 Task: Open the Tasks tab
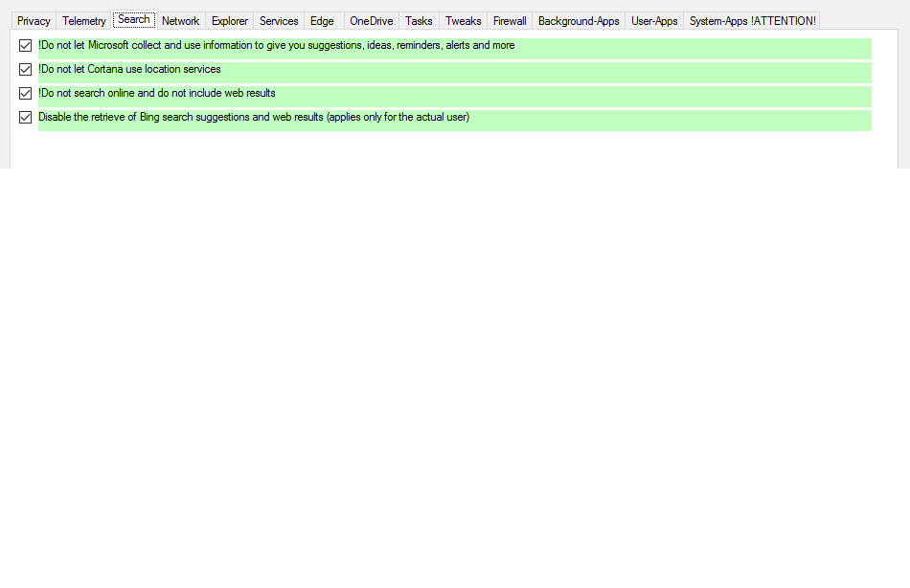[x=419, y=21]
